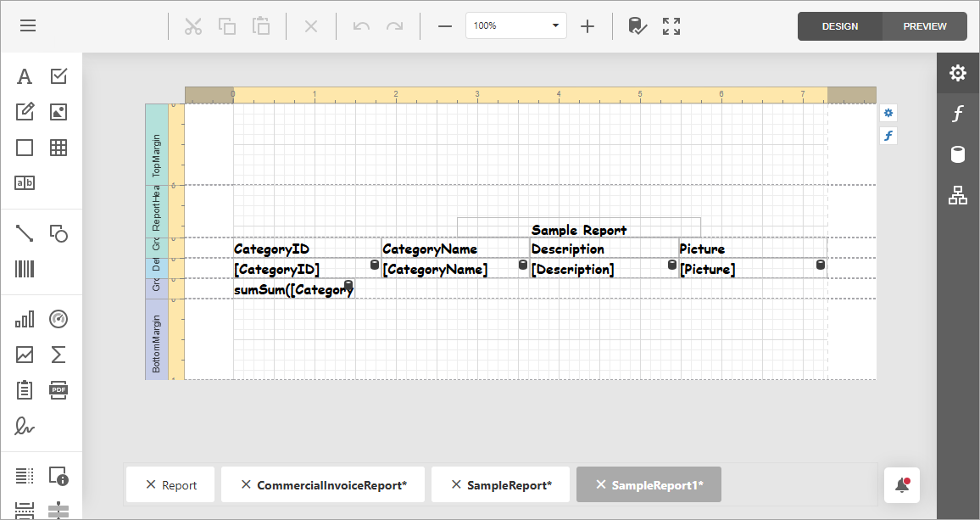The width and height of the screenshot is (980, 520).
Task: Click the Copy icon in toolbar
Action: 227,26
